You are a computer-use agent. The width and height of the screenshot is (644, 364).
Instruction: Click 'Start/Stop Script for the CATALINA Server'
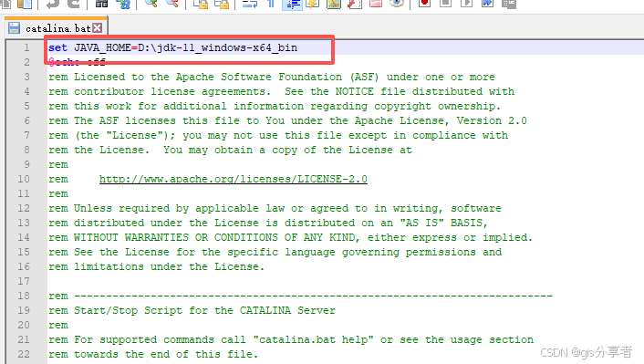pyautogui.click(x=204, y=310)
